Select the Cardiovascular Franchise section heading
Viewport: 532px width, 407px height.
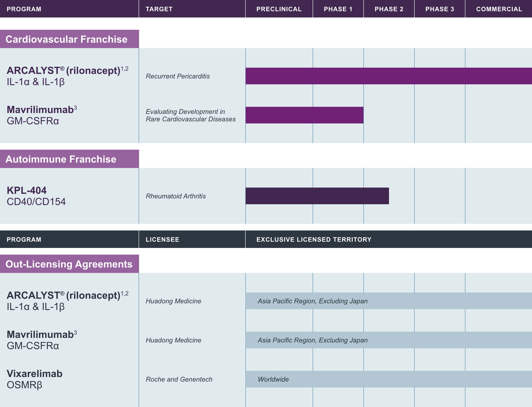69,39
